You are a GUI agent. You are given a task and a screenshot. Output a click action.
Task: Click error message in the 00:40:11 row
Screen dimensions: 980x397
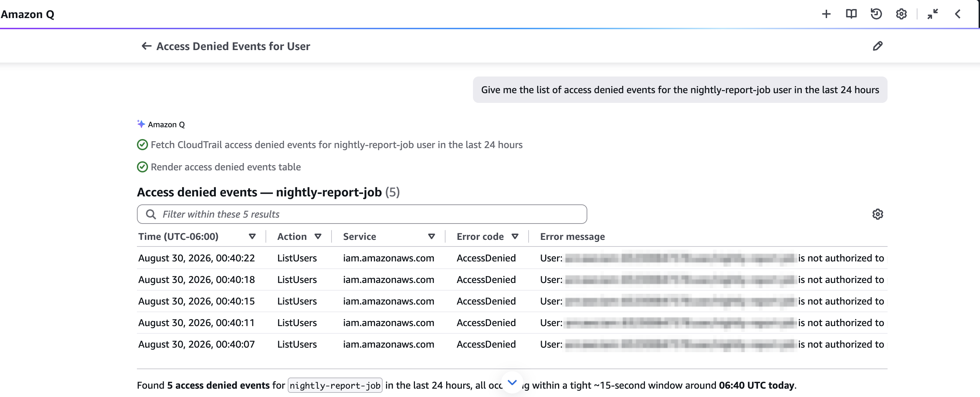click(712, 323)
